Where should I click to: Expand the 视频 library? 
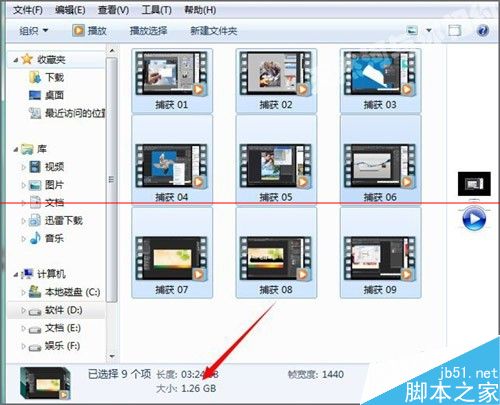click(x=23, y=167)
